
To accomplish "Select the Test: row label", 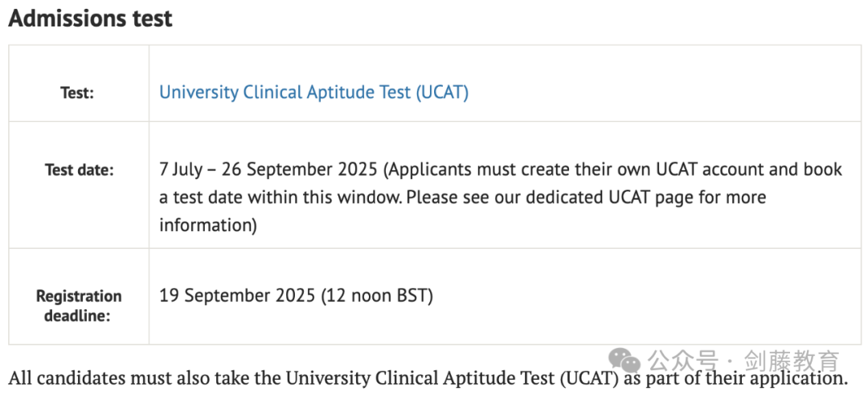I will click(x=77, y=93).
